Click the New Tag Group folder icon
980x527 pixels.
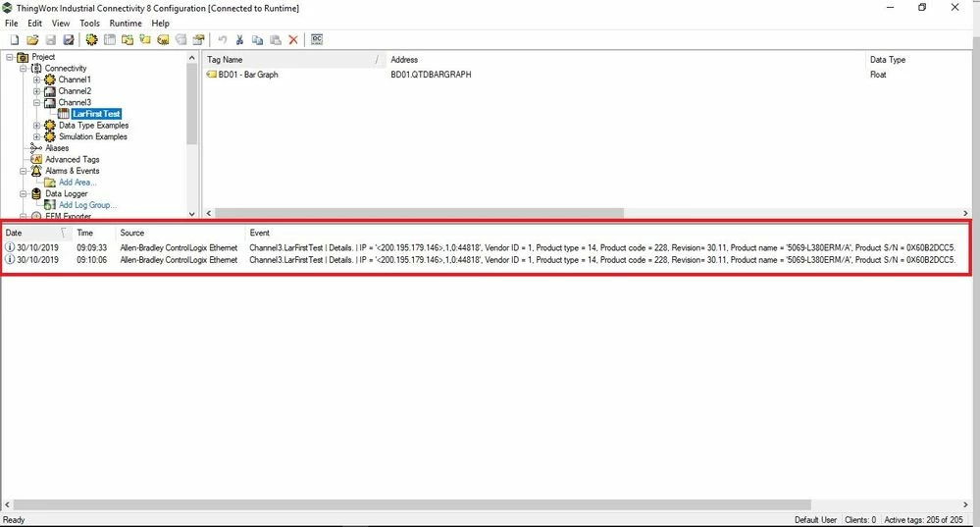coord(128,40)
